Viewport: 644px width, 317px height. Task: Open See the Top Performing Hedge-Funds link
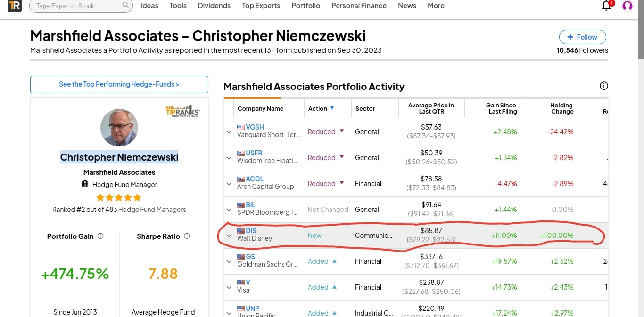coord(119,84)
